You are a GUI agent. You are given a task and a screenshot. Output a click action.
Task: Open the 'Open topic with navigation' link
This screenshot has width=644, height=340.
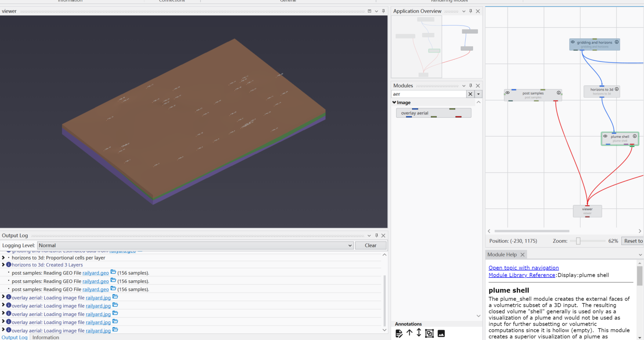523,268
